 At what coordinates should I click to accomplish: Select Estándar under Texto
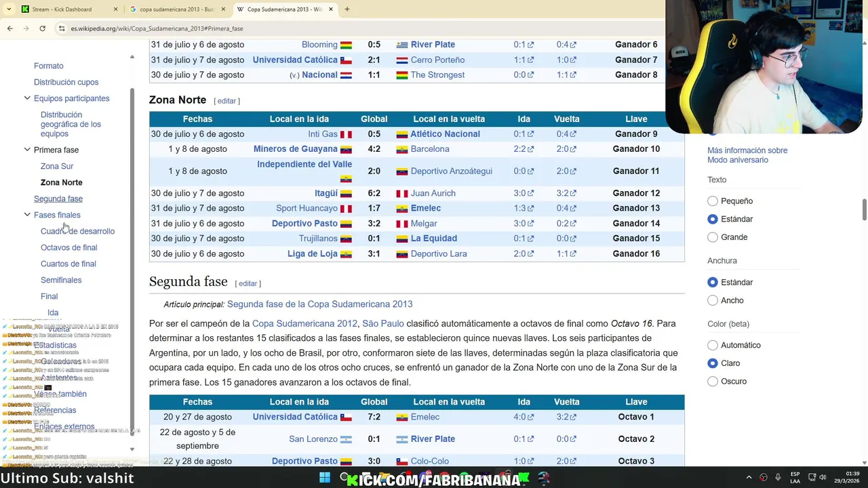click(x=713, y=219)
